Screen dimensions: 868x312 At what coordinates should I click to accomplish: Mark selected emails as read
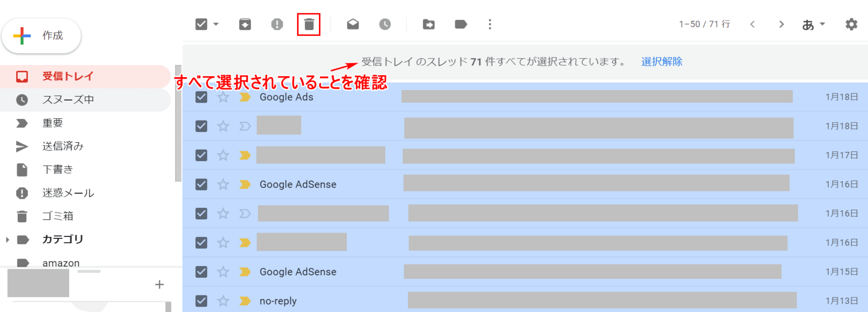coord(353,24)
